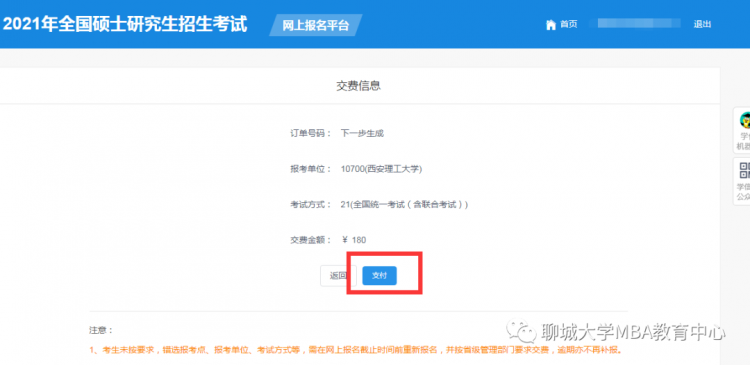The width and height of the screenshot is (750, 365).
Task: Click the 返回 back button
Action: pyautogui.click(x=338, y=276)
